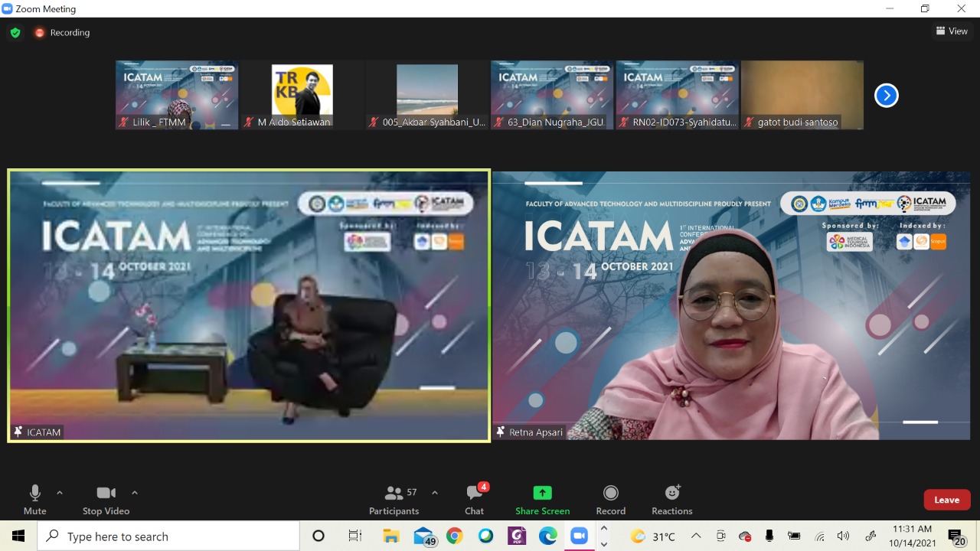Select M A.do Setiawan participant thumbnail
Image resolution: width=980 pixels, height=551 pixels.
tap(302, 95)
